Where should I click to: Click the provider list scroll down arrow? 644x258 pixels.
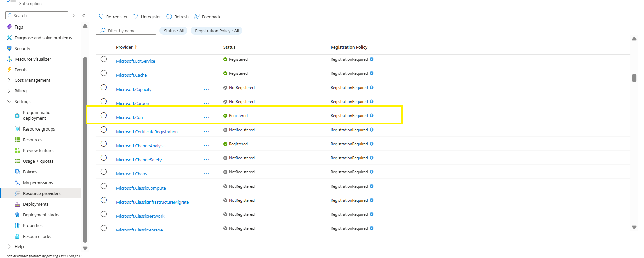634,227
